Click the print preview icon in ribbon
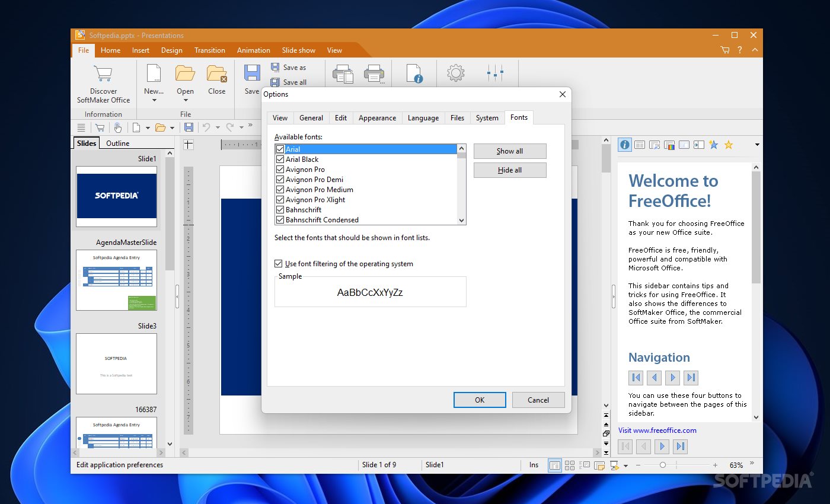The image size is (830, 504). 343,74
